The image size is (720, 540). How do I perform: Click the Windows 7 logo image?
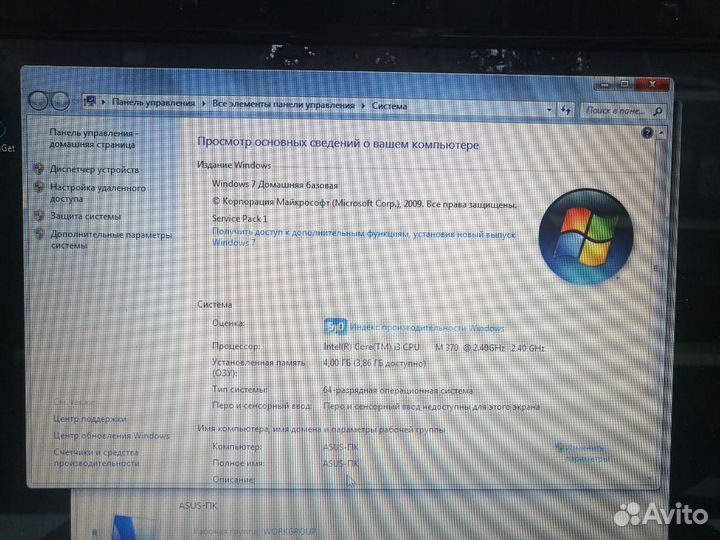point(585,236)
